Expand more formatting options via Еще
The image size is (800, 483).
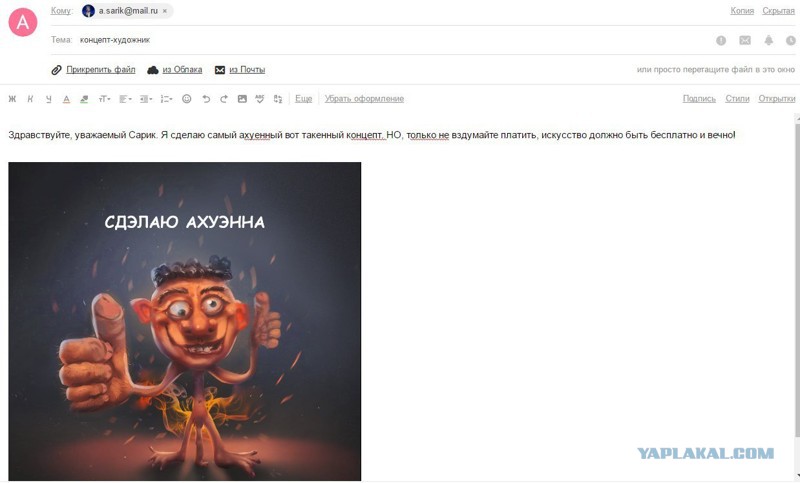(x=304, y=99)
